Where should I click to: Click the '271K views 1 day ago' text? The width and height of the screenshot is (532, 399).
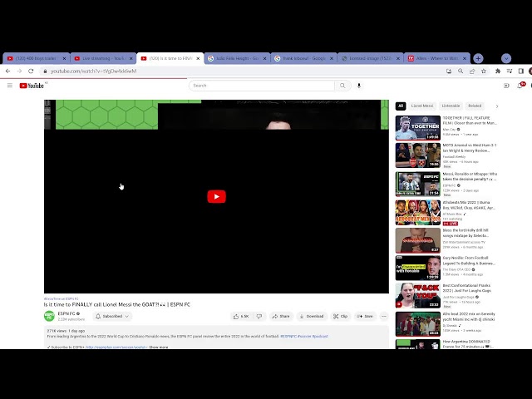point(66,331)
